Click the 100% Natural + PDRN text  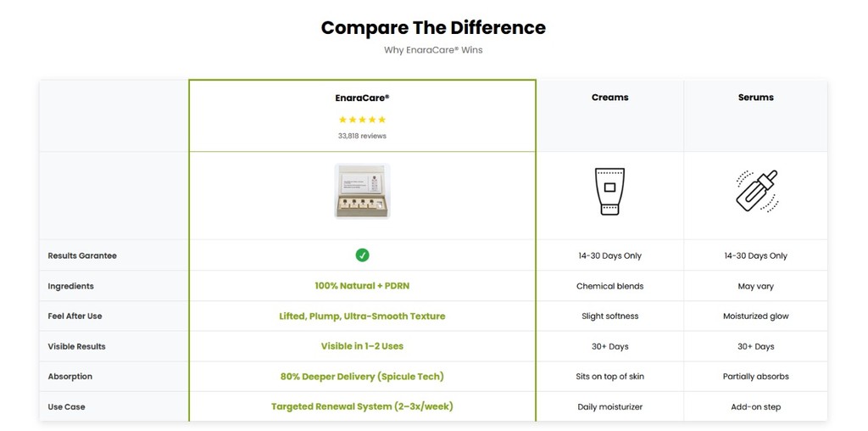click(362, 286)
